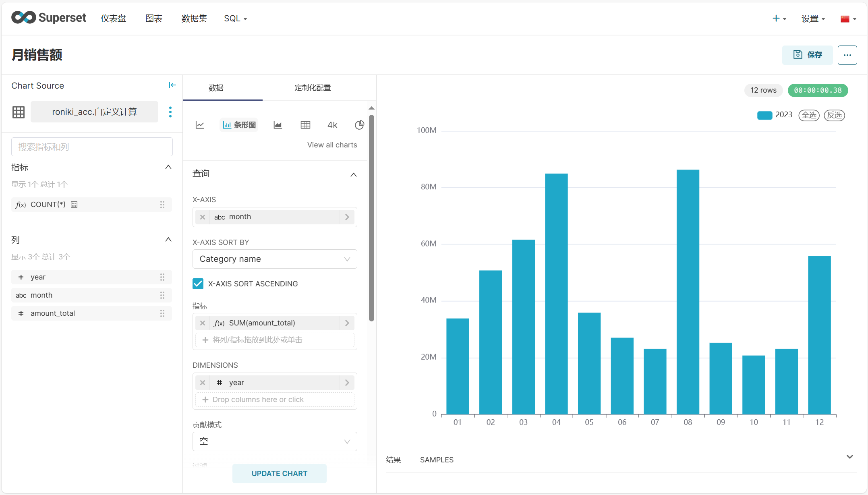Click the metrics drop area 将列/指标拖放到此处或单击
This screenshot has width=868, height=495.
275,340
